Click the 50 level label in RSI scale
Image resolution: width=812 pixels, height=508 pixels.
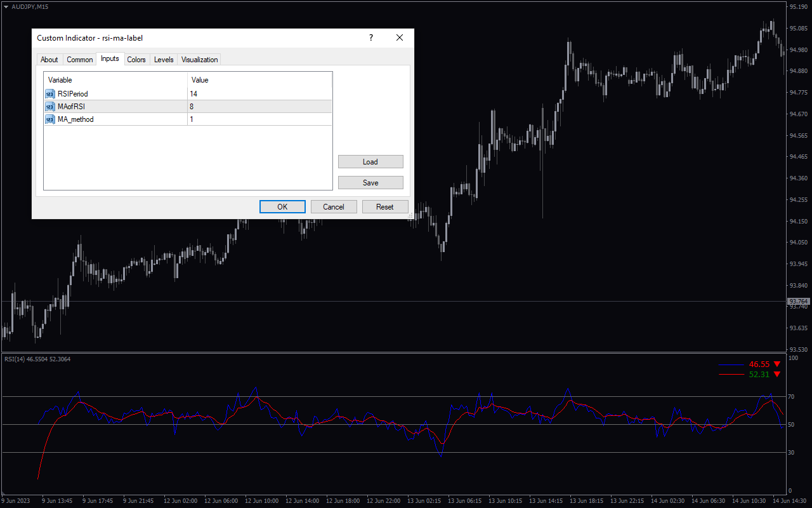click(792, 425)
